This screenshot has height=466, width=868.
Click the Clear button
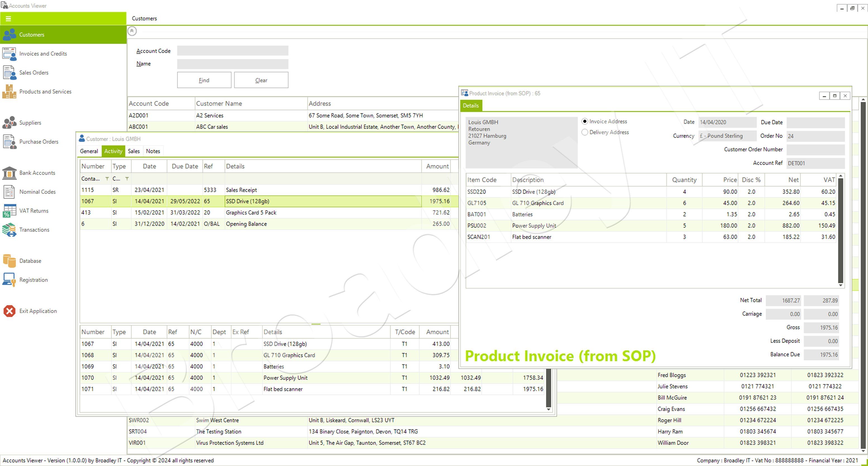coord(262,80)
